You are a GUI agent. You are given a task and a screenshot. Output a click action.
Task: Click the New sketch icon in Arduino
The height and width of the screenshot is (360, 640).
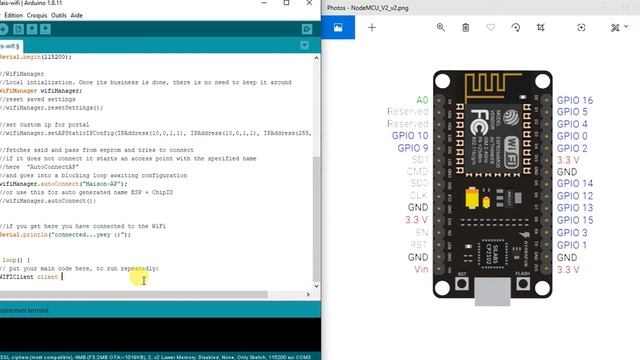point(18,29)
